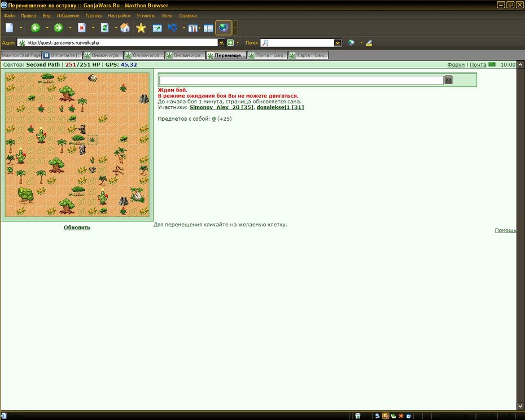Click the blue window status bar icon

click(409, 416)
